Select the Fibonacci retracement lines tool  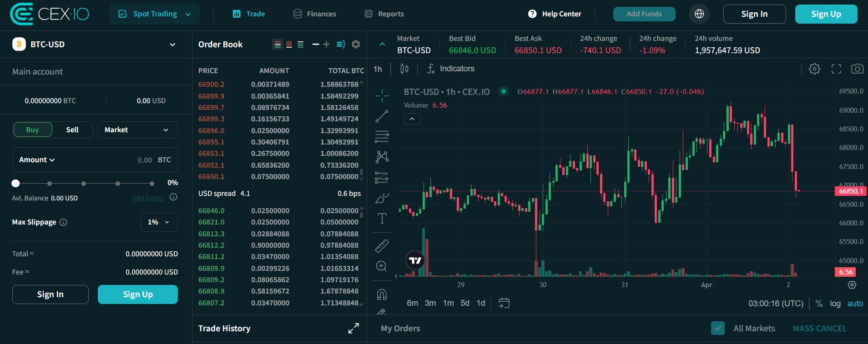[382, 136]
